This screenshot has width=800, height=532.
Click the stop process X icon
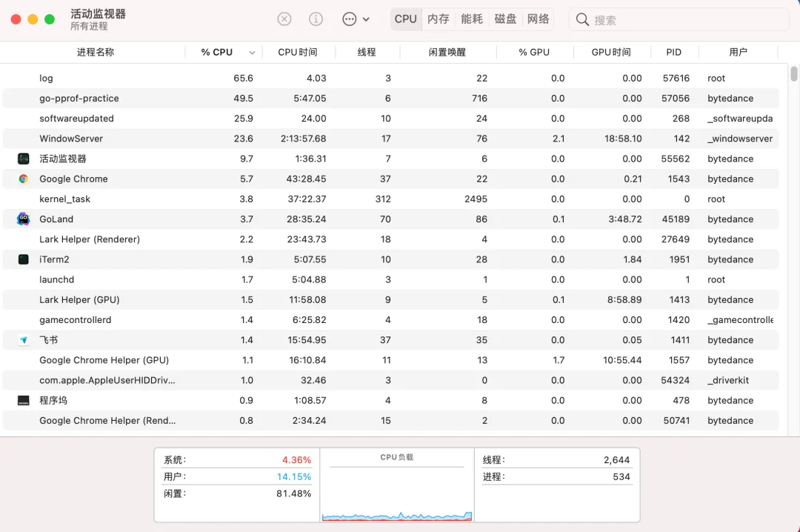[284, 19]
